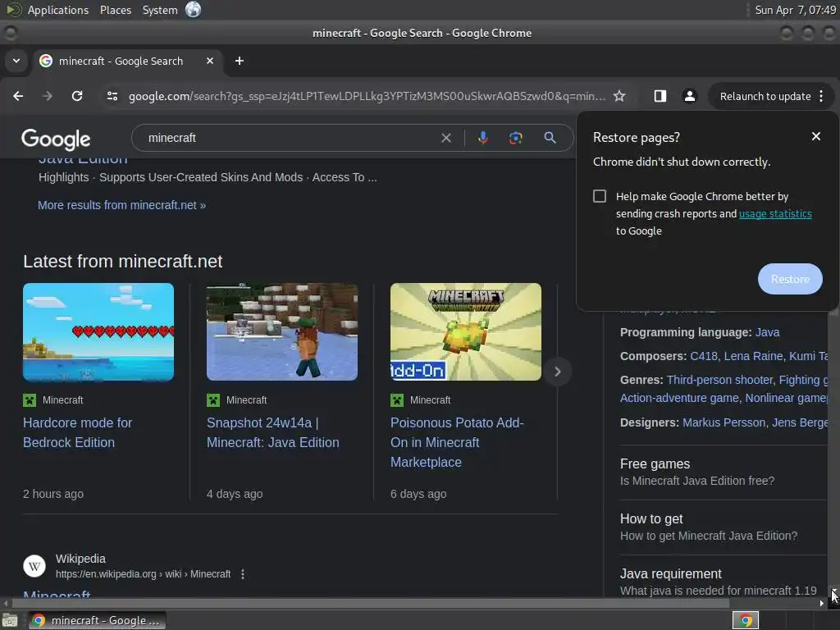
Task: Open the Applications menu
Action: pos(58,10)
